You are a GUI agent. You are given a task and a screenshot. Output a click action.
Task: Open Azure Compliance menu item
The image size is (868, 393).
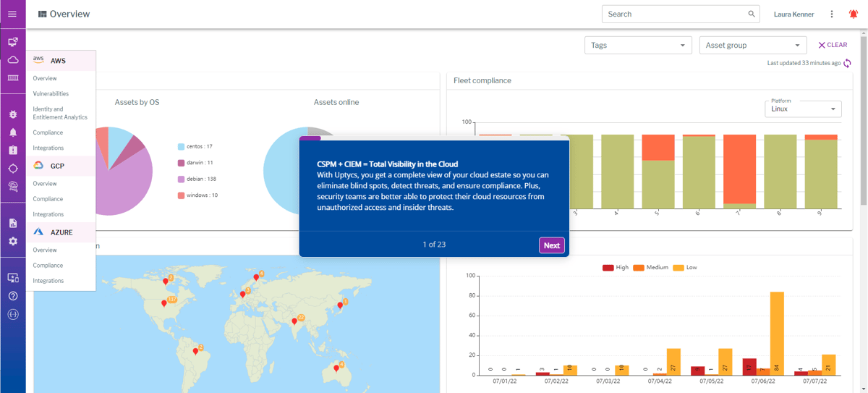pos(48,266)
